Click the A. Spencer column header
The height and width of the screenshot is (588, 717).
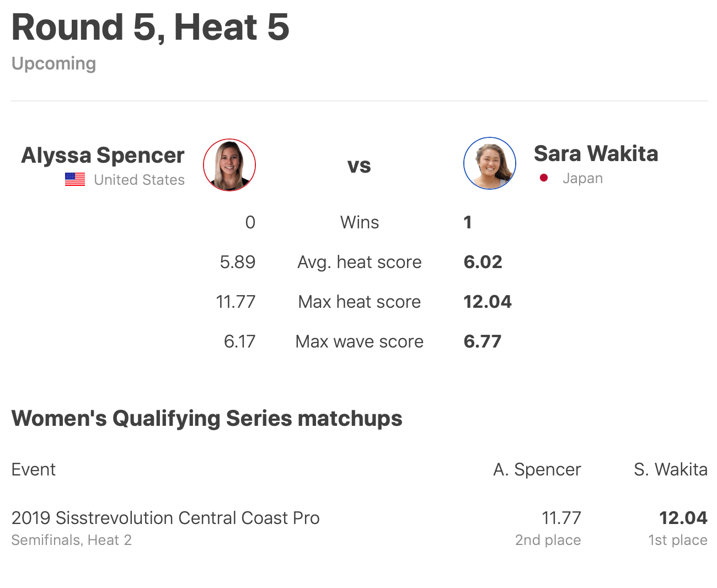click(537, 469)
